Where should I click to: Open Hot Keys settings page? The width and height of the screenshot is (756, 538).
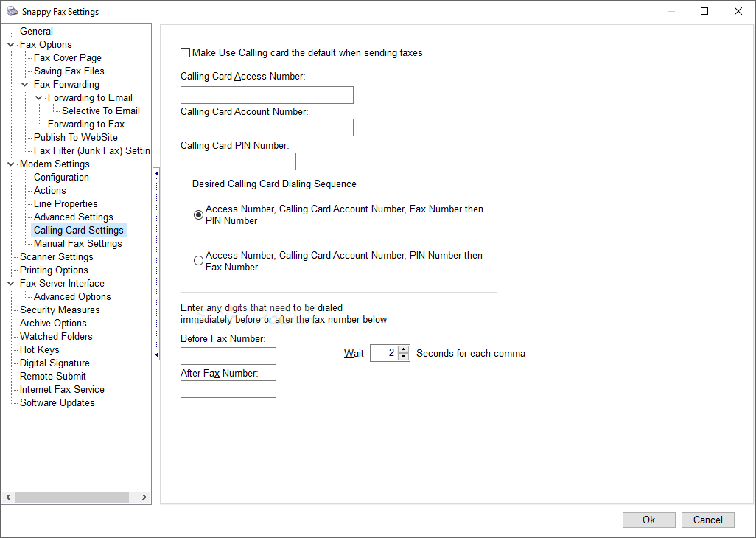pyautogui.click(x=40, y=349)
